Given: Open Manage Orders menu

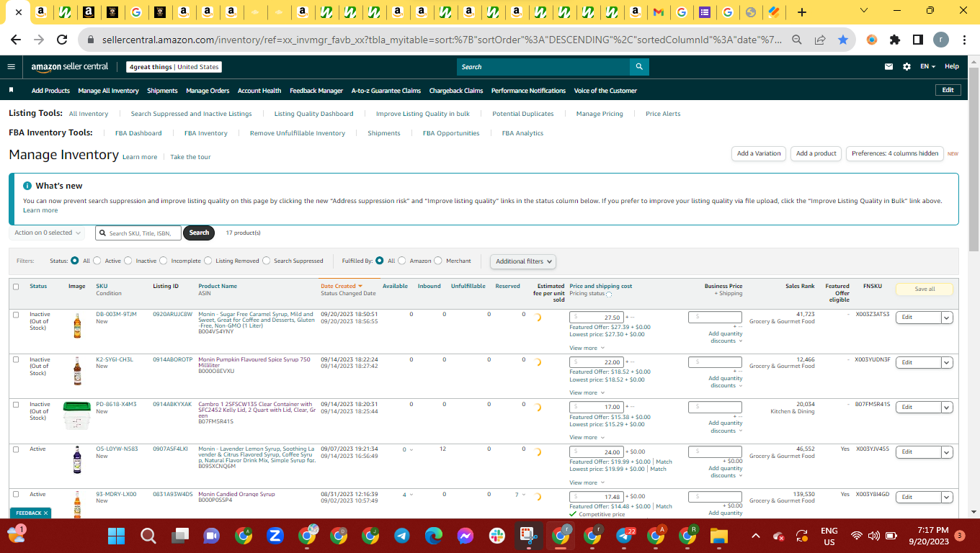Looking at the screenshot, I should coord(208,91).
